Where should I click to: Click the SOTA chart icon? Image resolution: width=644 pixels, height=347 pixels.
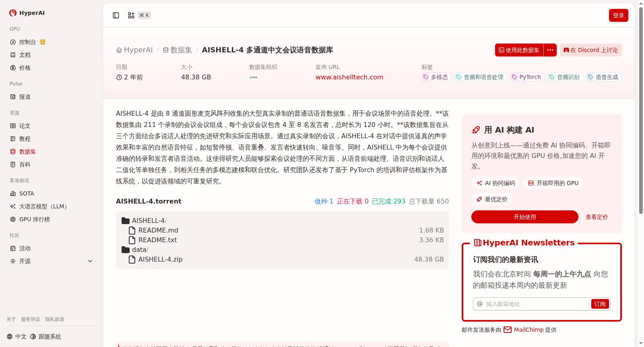(x=13, y=193)
